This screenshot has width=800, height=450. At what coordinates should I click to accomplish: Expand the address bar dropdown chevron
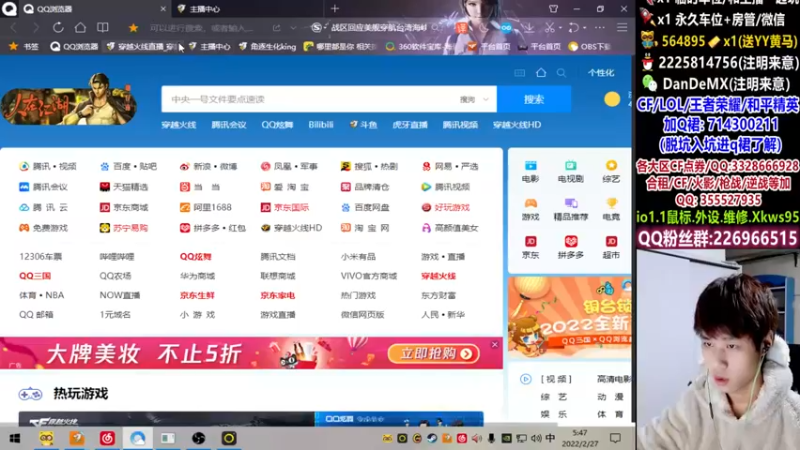pos(293,28)
